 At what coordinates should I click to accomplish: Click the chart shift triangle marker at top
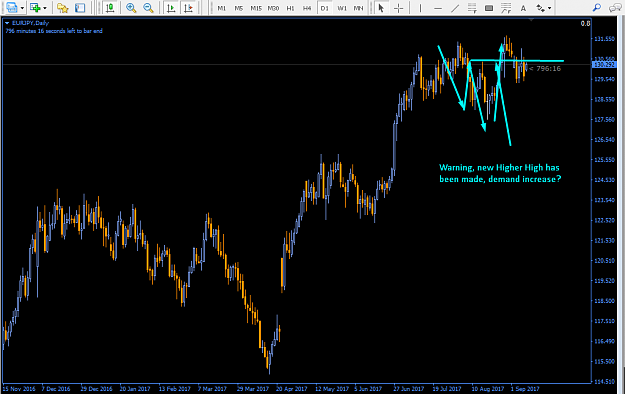(531, 19)
